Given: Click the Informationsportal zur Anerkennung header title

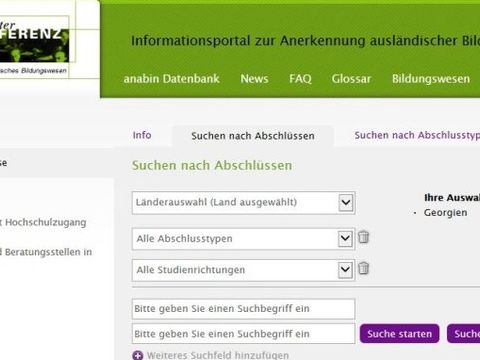Looking at the screenshot, I should click(x=305, y=41).
